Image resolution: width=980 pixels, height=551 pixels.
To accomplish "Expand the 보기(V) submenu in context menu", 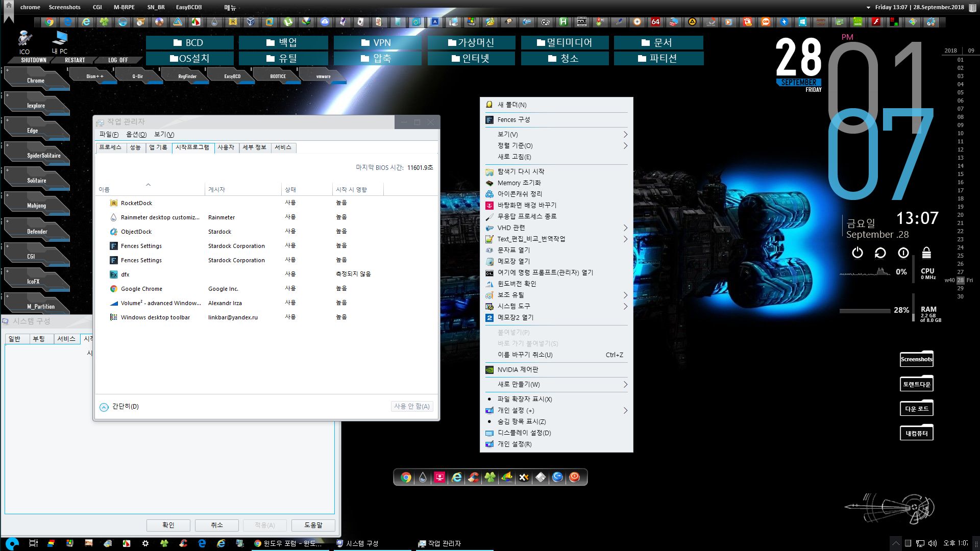I will click(x=556, y=134).
